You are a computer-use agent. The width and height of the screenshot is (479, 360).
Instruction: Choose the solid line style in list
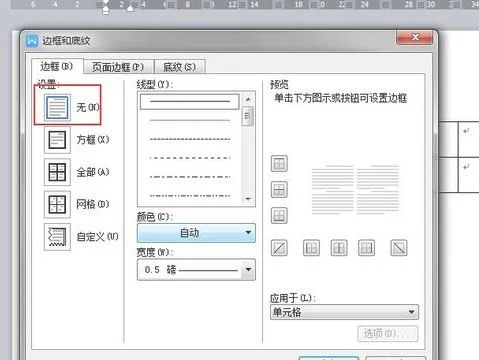[x=190, y=101]
